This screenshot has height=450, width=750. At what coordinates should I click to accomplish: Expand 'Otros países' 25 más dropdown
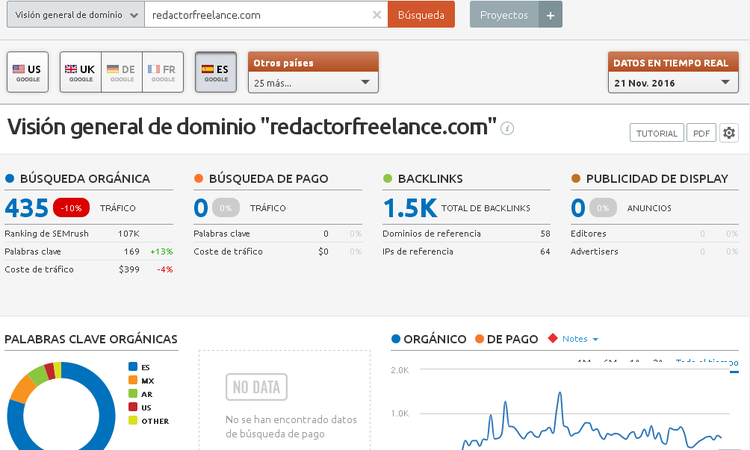coord(313,83)
